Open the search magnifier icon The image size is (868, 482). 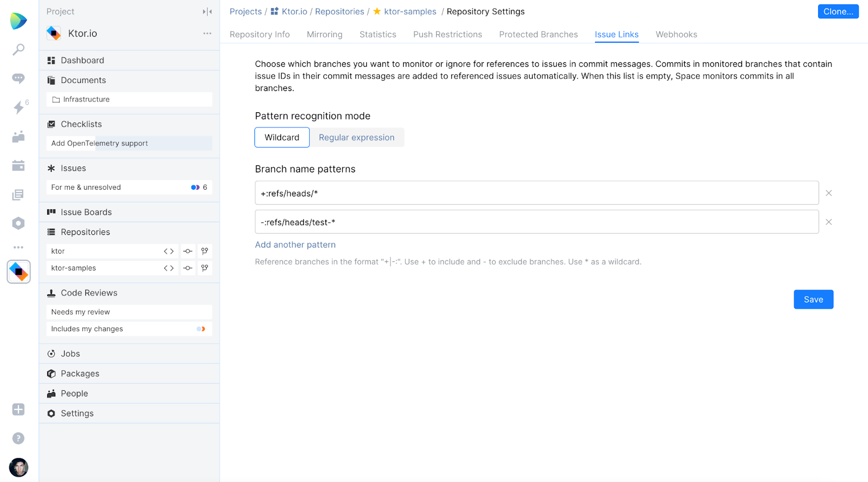(18, 50)
